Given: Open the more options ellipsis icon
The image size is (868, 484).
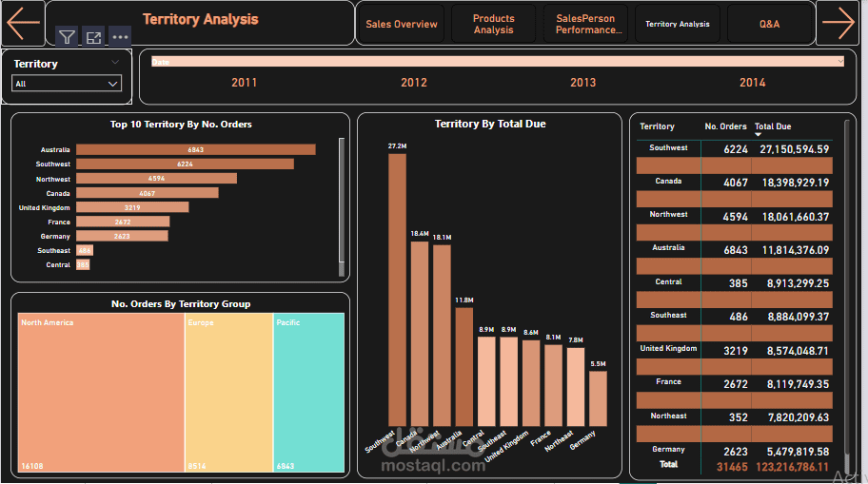Looking at the screenshot, I should tap(120, 37).
